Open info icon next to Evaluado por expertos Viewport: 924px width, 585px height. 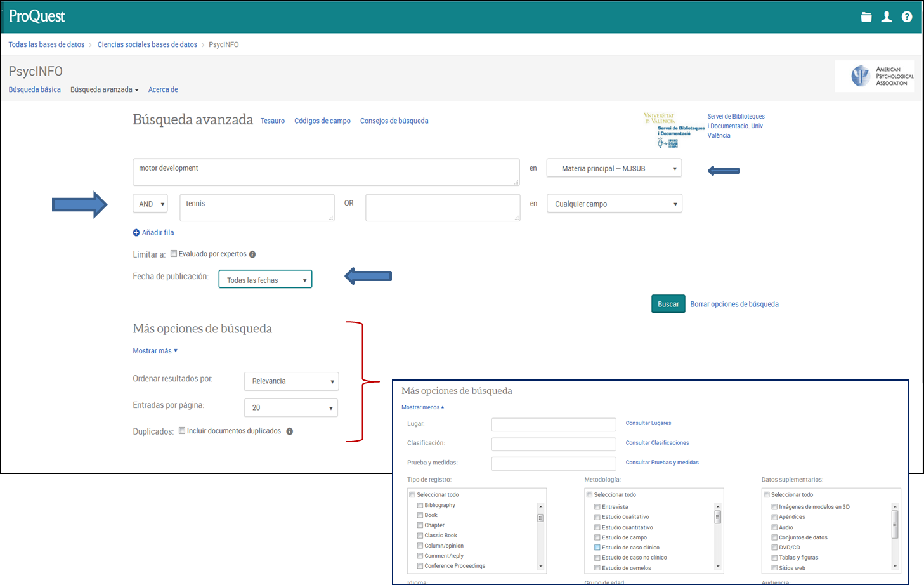point(252,254)
